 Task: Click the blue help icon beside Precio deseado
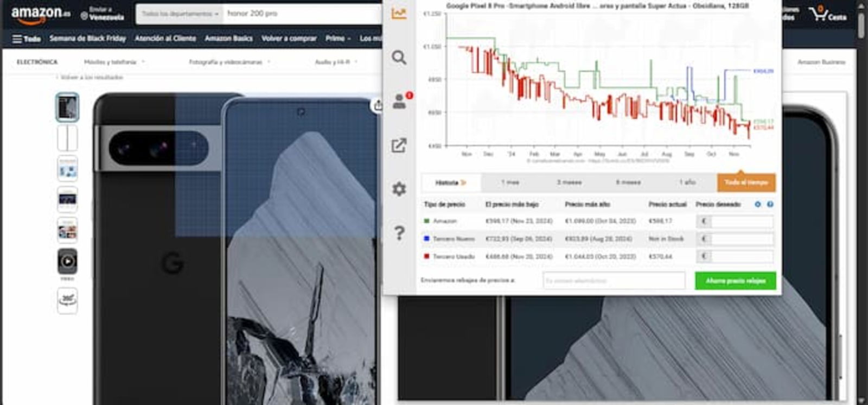pyautogui.click(x=770, y=204)
